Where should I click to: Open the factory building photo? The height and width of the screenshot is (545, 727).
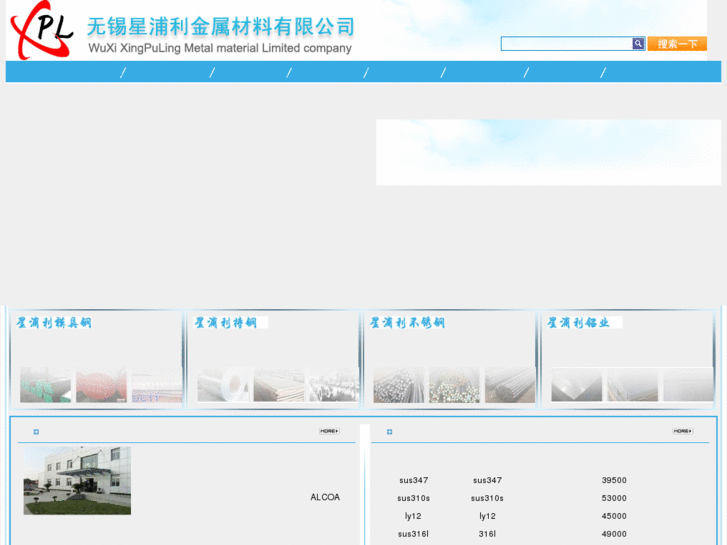[x=77, y=481]
